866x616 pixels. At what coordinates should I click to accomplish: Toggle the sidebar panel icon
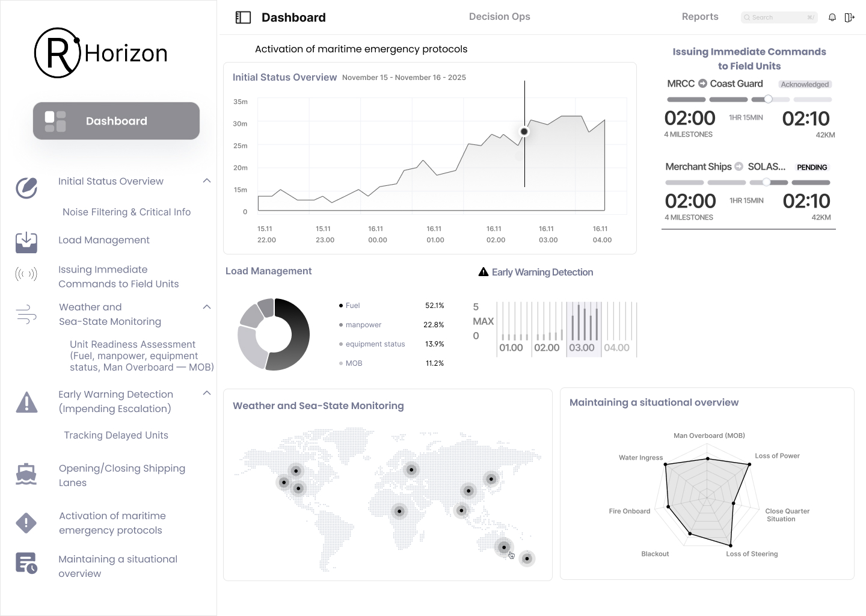tap(243, 17)
